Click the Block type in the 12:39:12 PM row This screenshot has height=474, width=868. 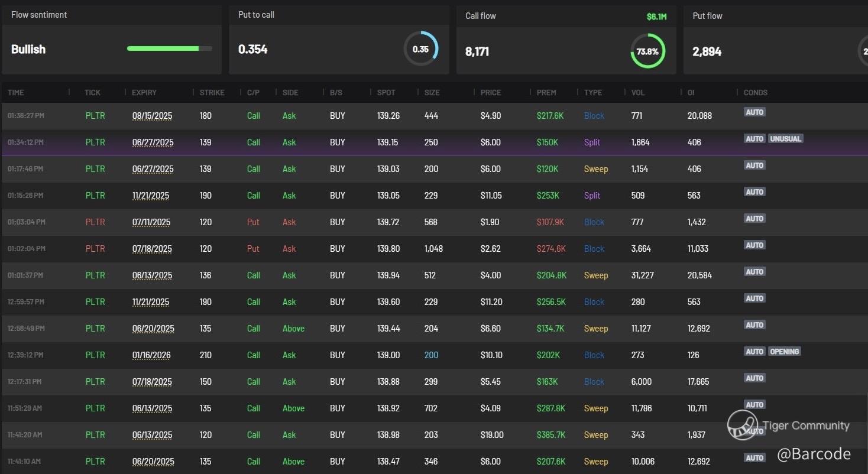pos(594,355)
